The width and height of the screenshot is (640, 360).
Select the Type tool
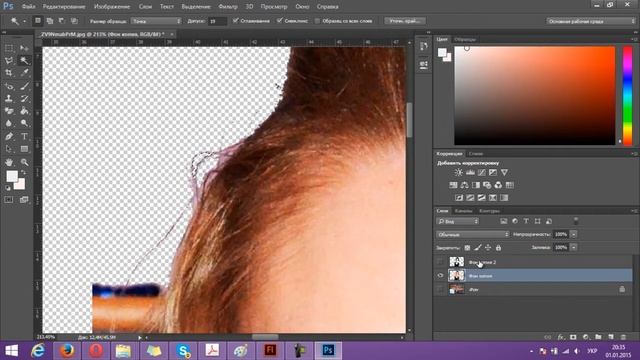click(x=24, y=136)
